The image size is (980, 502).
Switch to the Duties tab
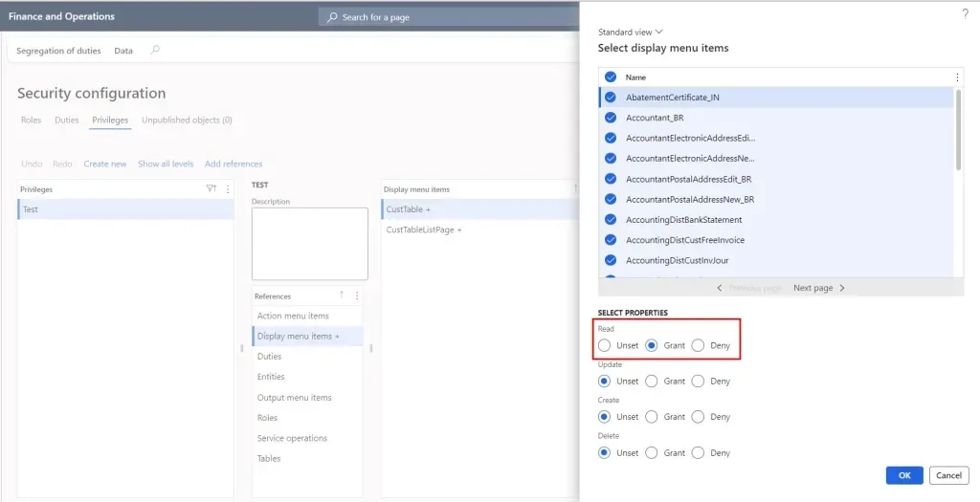pos(67,120)
